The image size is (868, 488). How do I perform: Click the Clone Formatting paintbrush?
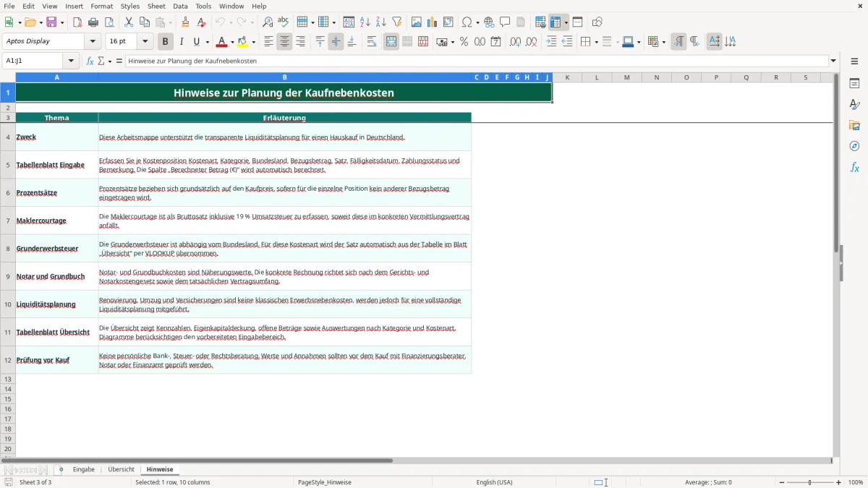[x=185, y=22]
